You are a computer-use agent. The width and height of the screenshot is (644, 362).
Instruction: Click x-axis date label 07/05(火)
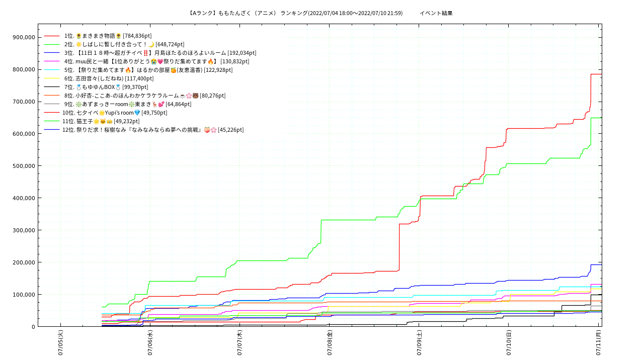tap(60, 343)
